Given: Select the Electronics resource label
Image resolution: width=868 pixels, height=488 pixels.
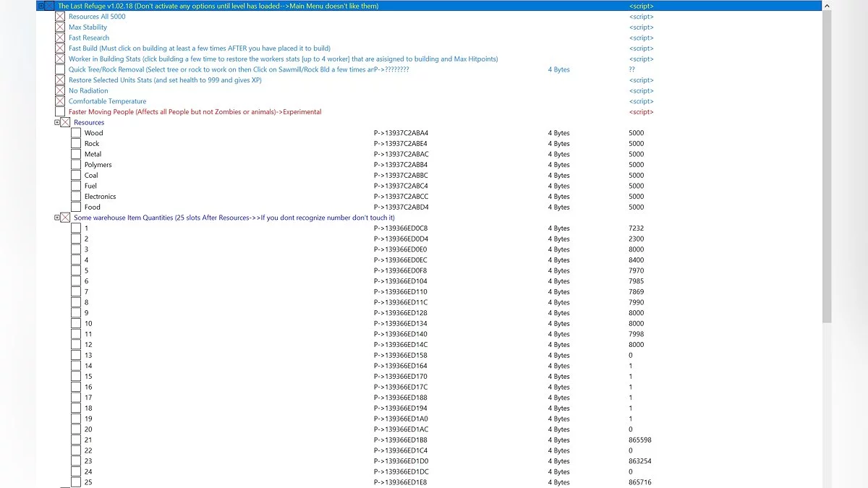Looking at the screenshot, I should click(x=101, y=197).
